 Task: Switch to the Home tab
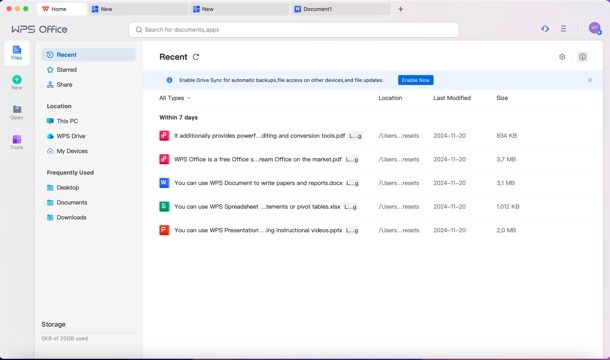point(61,9)
